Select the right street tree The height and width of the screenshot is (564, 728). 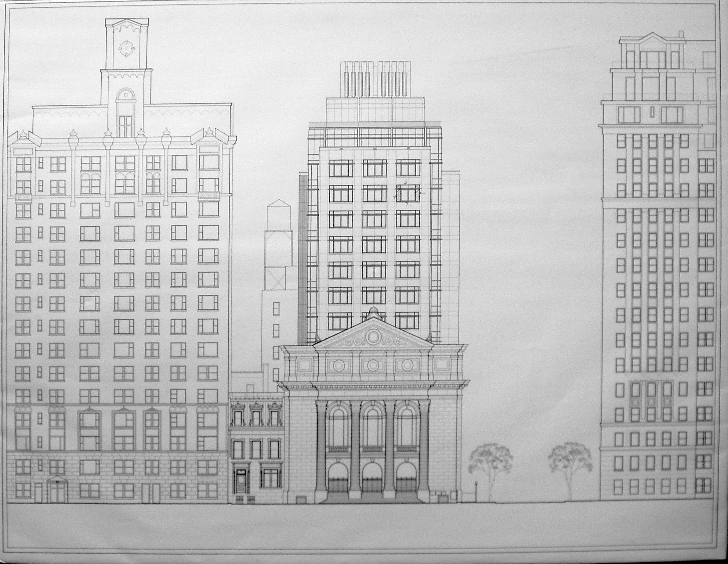coord(570,471)
